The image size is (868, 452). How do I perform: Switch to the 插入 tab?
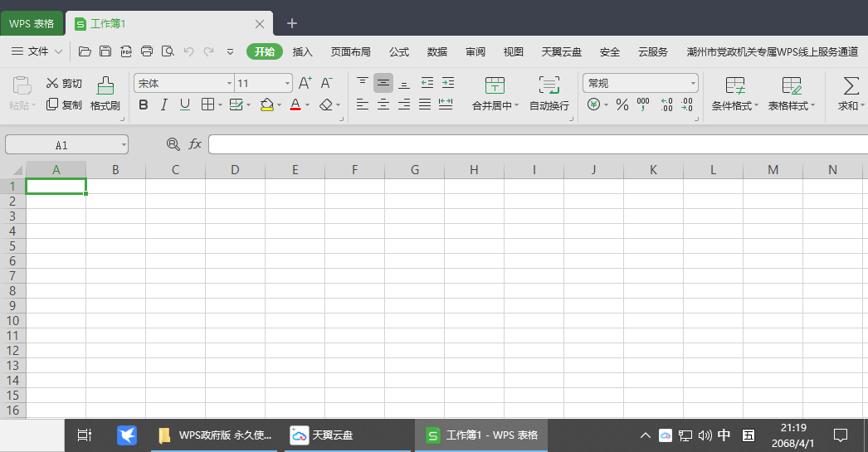click(x=302, y=51)
